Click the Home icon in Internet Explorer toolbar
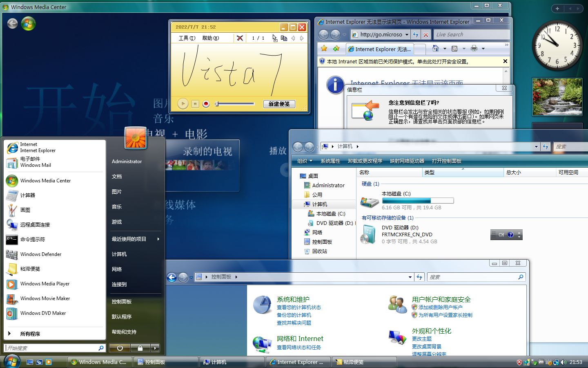Viewport: 588px width, 368px height. click(435, 49)
